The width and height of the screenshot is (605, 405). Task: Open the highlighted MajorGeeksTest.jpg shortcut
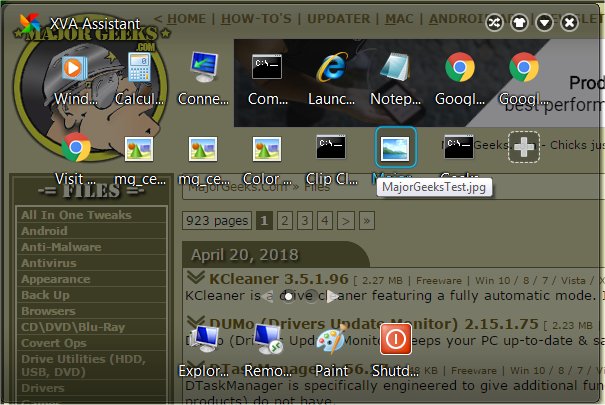[395, 148]
